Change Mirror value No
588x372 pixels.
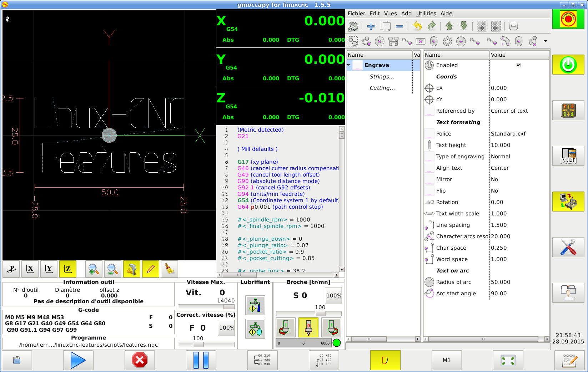point(519,179)
